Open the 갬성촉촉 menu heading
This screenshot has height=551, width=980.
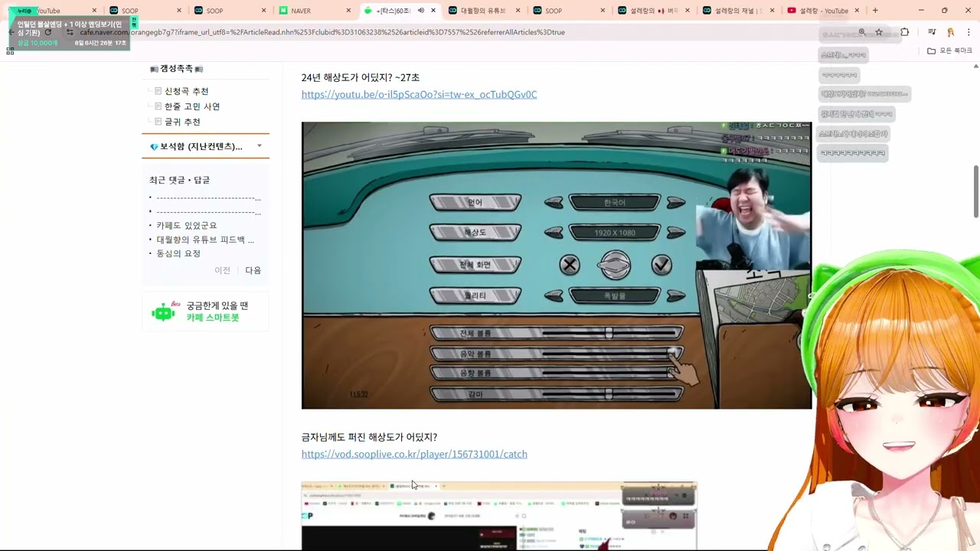pyautogui.click(x=176, y=69)
